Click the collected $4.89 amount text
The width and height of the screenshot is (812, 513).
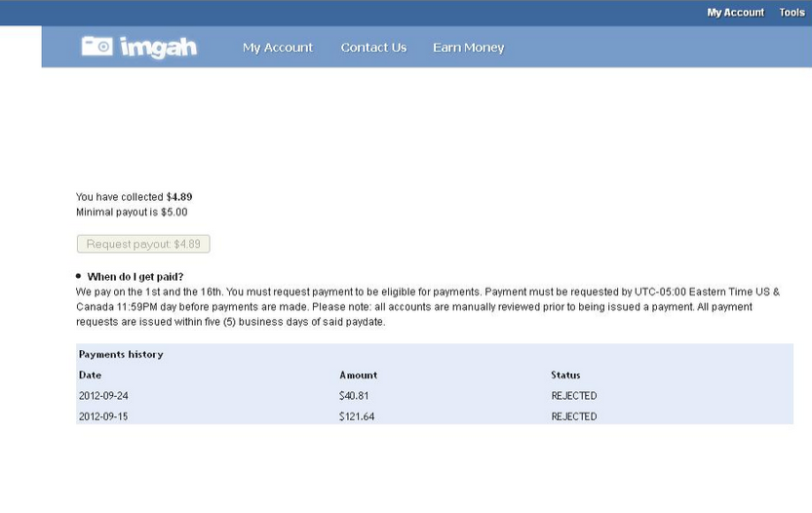(179, 197)
